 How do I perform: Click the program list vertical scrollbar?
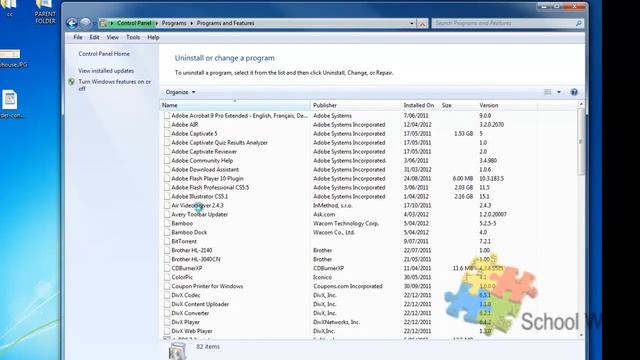point(581,142)
